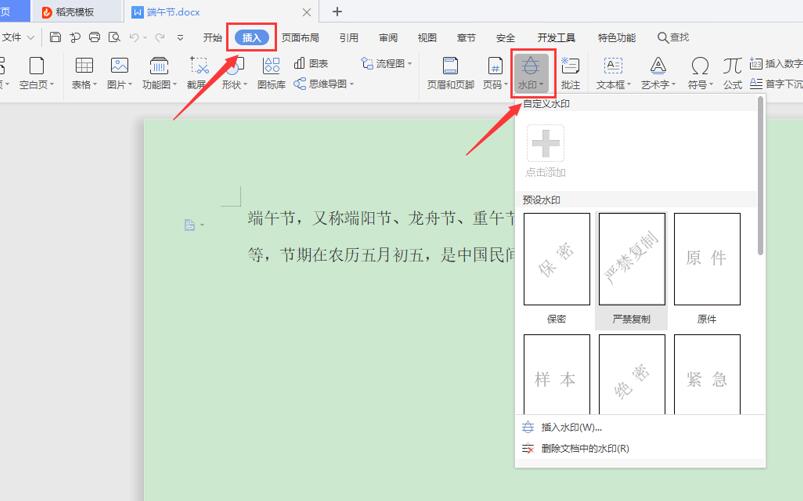The width and height of the screenshot is (803, 501).
Task: Select the Insert (插入) ribbon tab
Action: pos(251,37)
